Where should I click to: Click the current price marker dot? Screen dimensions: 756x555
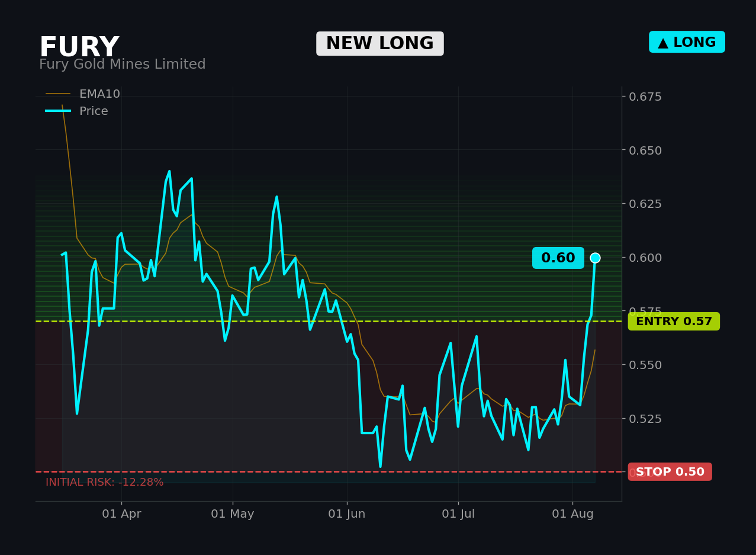click(595, 258)
